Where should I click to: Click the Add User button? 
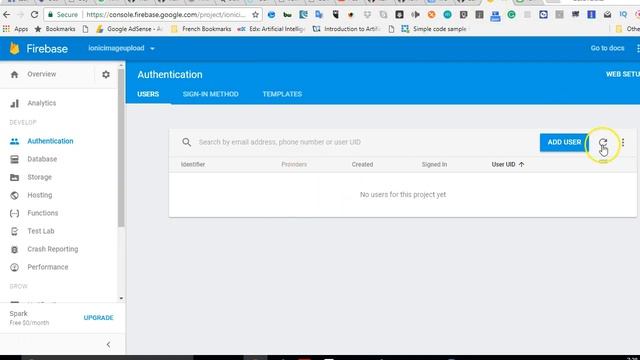click(x=564, y=142)
